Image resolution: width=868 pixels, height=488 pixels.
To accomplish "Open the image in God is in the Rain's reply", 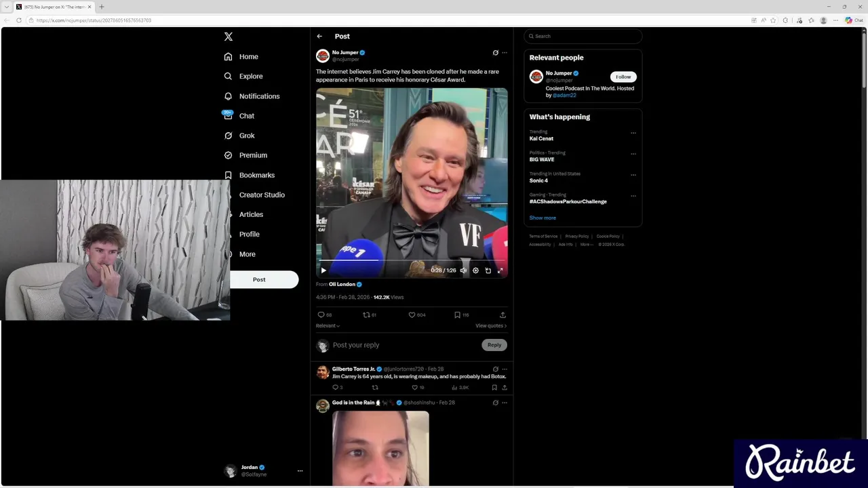I will pos(380,449).
